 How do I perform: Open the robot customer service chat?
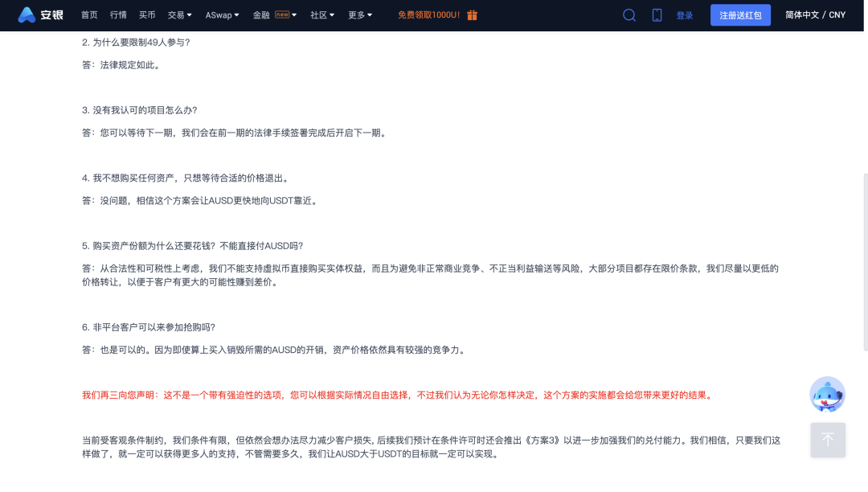827,395
